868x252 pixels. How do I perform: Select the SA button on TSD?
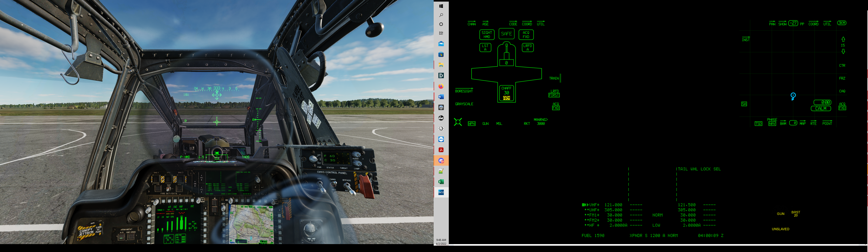point(744,104)
